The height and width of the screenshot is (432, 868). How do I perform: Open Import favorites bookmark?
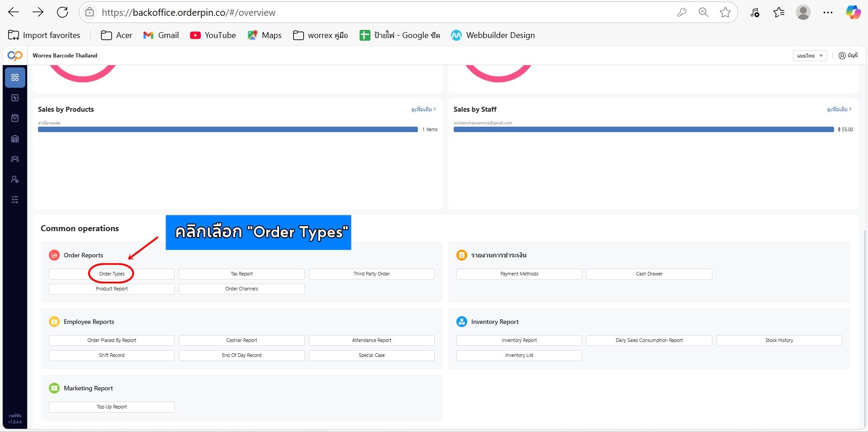click(x=44, y=35)
